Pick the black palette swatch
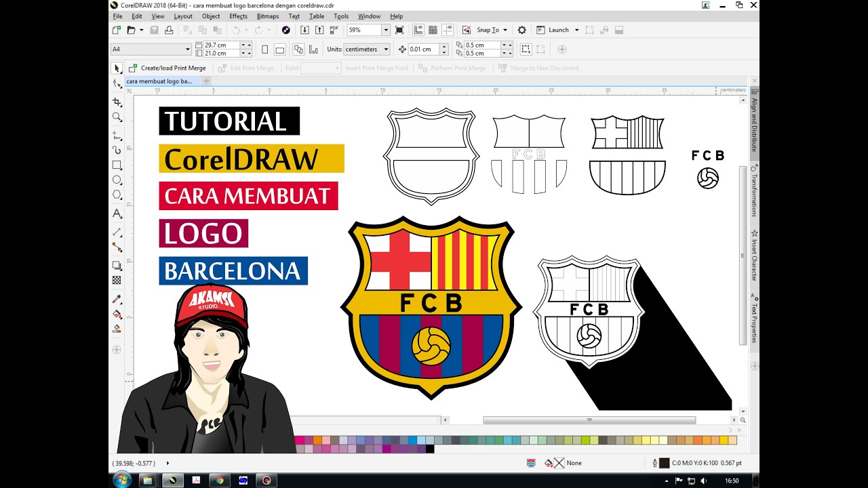The width and height of the screenshot is (868, 488). pos(430,449)
